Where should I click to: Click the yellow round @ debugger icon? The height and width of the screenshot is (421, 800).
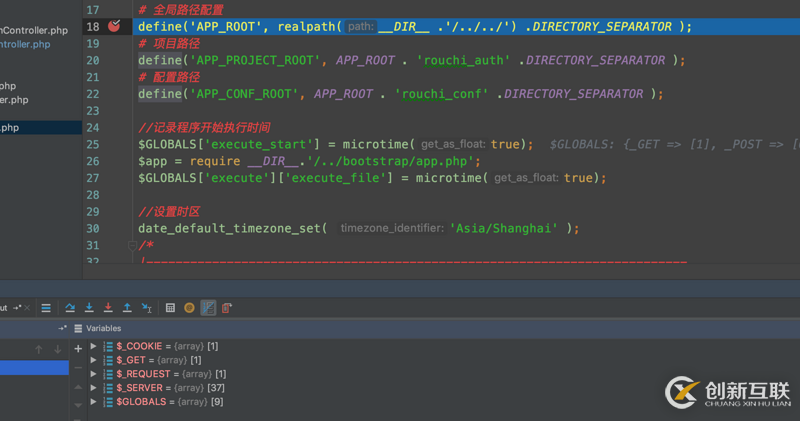pyautogui.click(x=189, y=308)
